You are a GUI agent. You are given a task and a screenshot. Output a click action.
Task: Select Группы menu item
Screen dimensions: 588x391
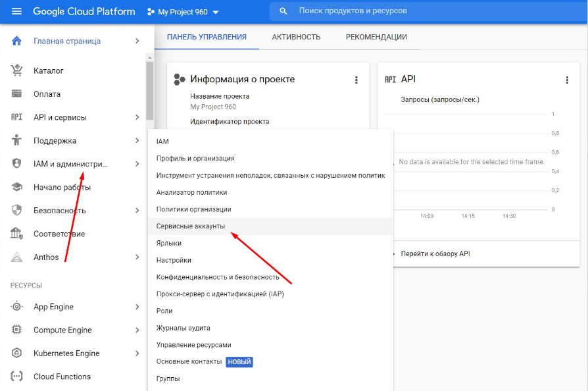tap(270, 378)
